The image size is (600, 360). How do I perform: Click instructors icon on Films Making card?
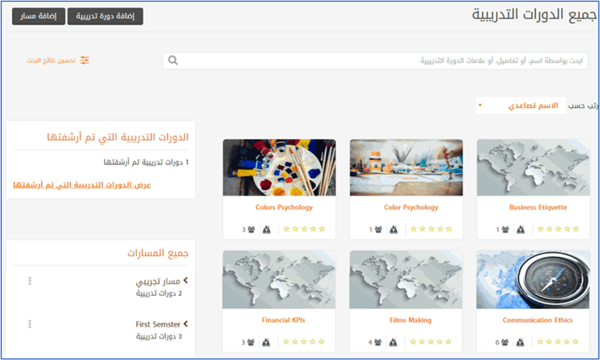click(x=393, y=342)
